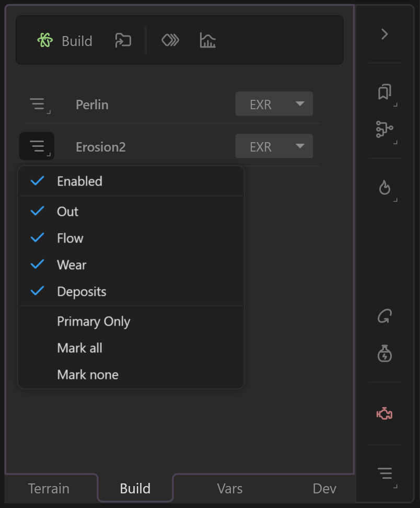Click the flask with lightning bolt icon
This screenshot has height=508, width=420.
[384, 353]
